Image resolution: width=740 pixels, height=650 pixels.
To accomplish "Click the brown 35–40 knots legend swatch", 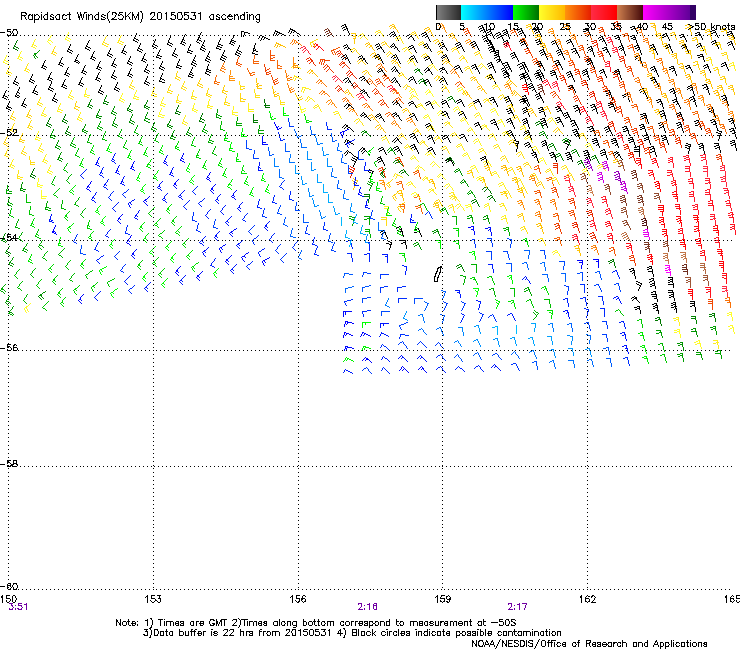I will (x=630, y=12).
